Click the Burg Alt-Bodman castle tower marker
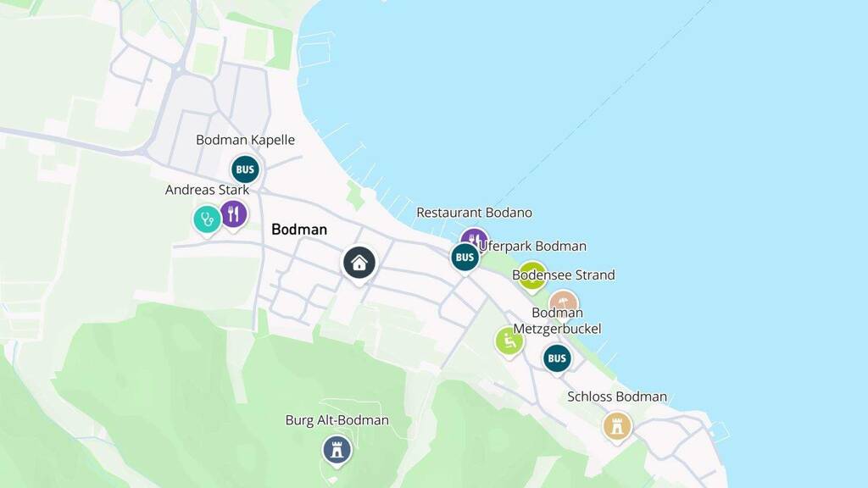 [x=337, y=450]
